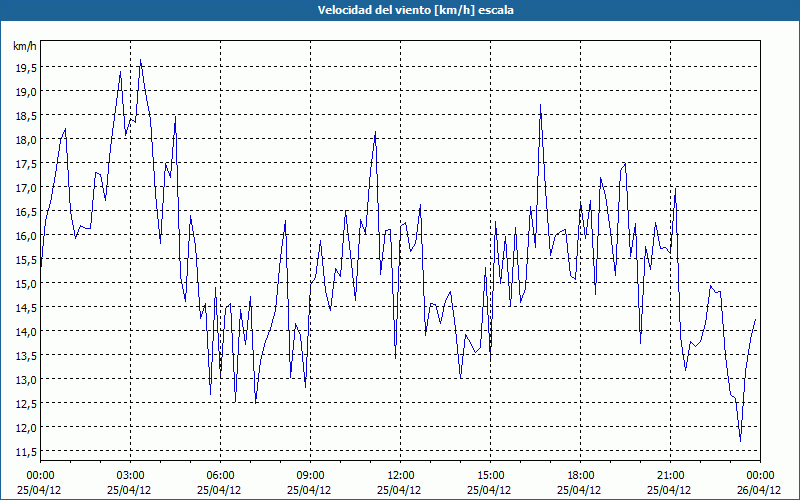Click the 12,5 y-axis label
The image size is (800, 500).
(25, 403)
